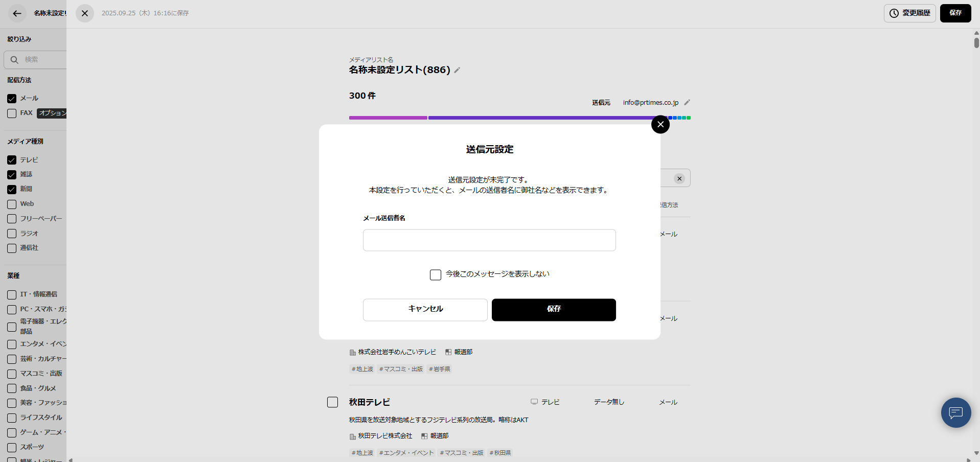This screenshot has width=980, height=462.
Task: Click the TV icon on the 秋田テレビ row
Action: click(534, 402)
